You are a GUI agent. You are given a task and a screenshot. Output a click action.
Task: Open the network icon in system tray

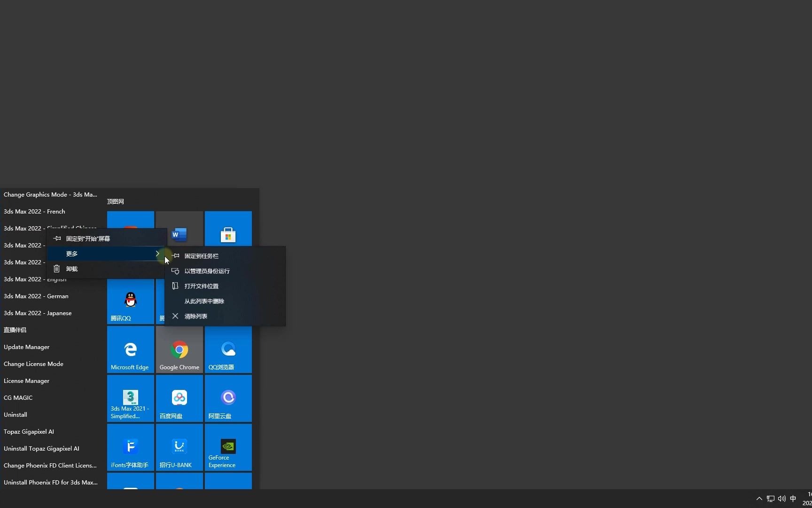tap(771, 499)
